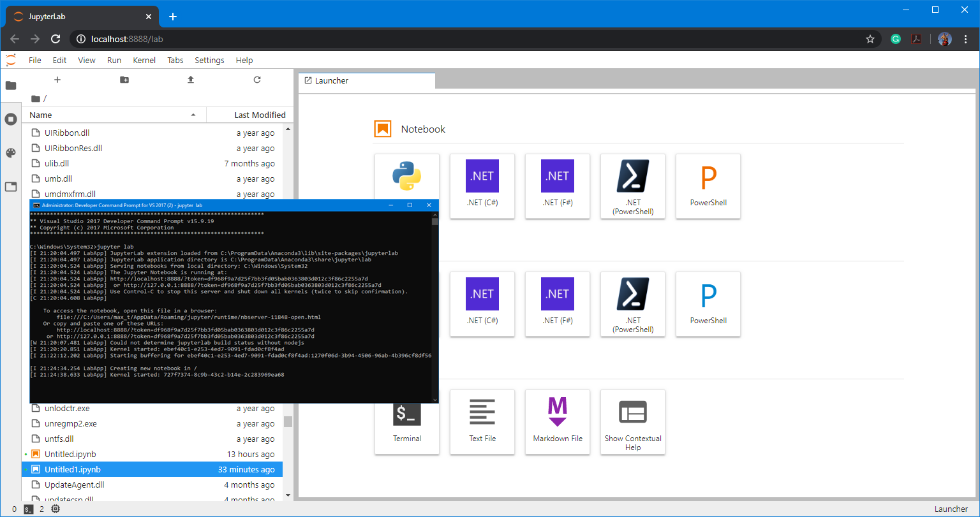Open the Running Terminals and Kernels panel
980x517 pixels.
tap(11, 119)
